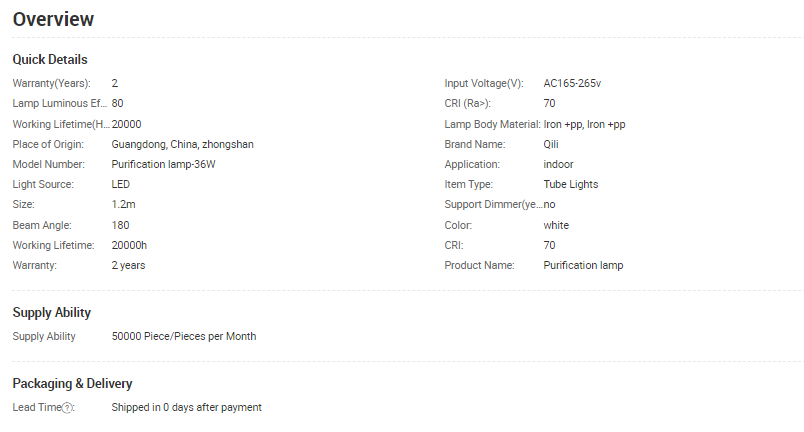Click the Iron +pp lamp body material value
This screenshot has width=804, height=432.
[585, 125]
